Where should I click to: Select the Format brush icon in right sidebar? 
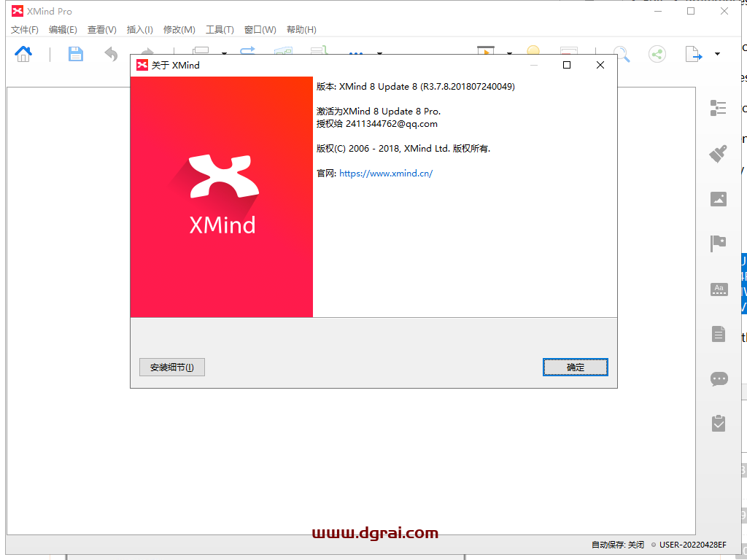tap(719, 154)
